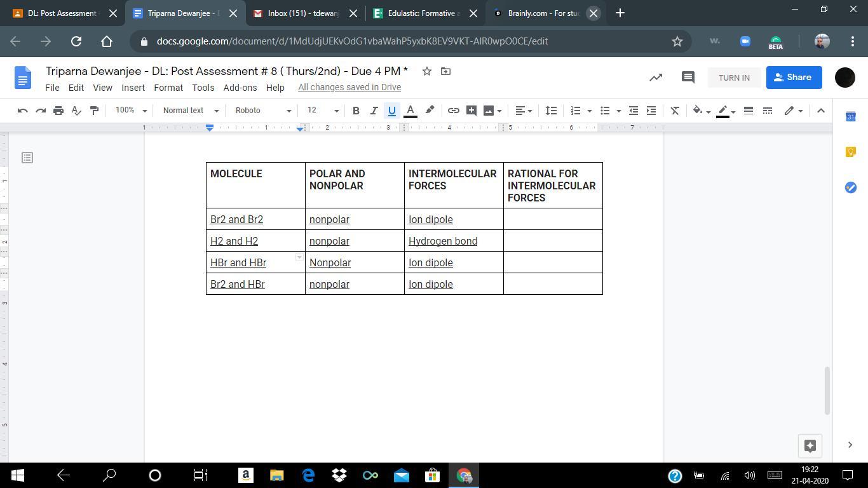Open the Format menu

[x=168, y=88]
